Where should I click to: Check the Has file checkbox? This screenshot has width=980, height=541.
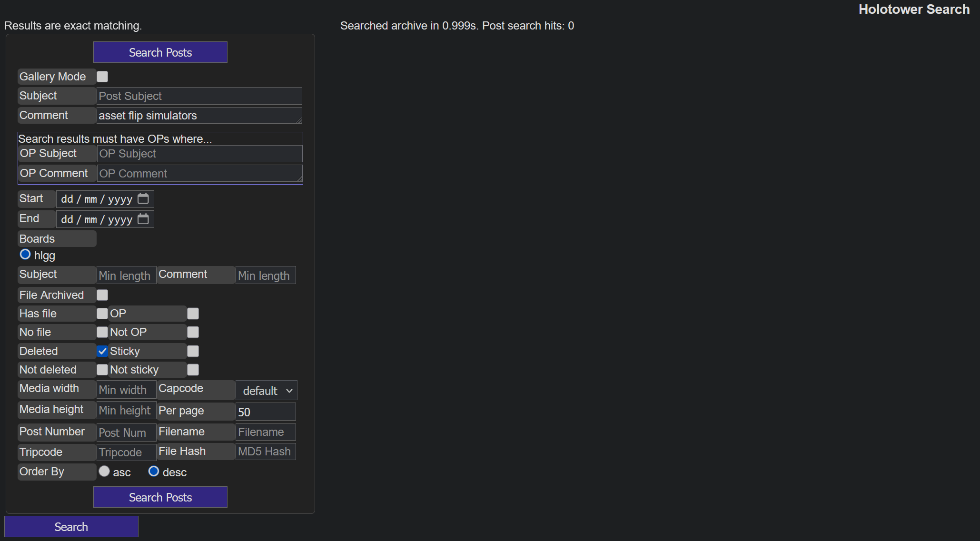coord(102,314)
